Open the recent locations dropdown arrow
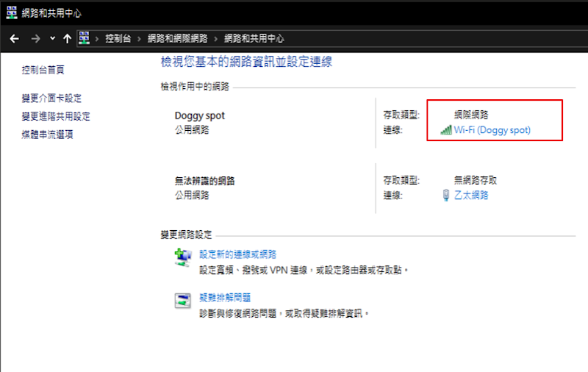Image resolution: width=588 pixels, height=372 pixels. pyautogui.click(x=52, y=38)
